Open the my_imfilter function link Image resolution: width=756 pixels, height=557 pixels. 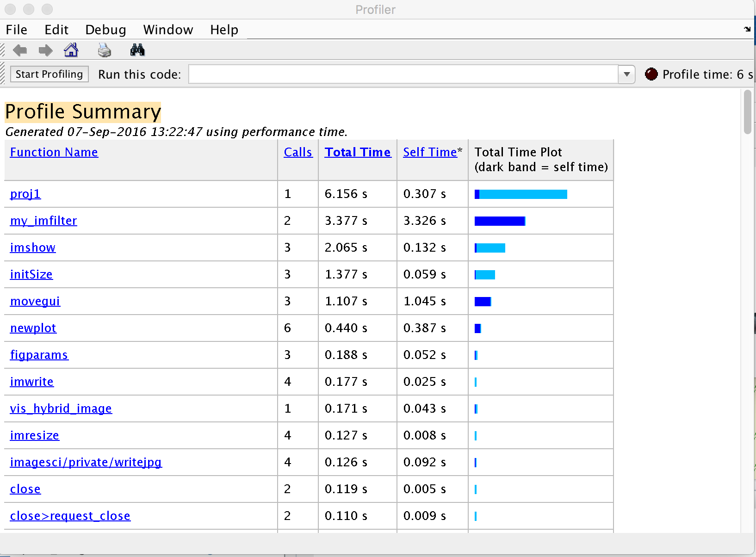click(43, 221)
